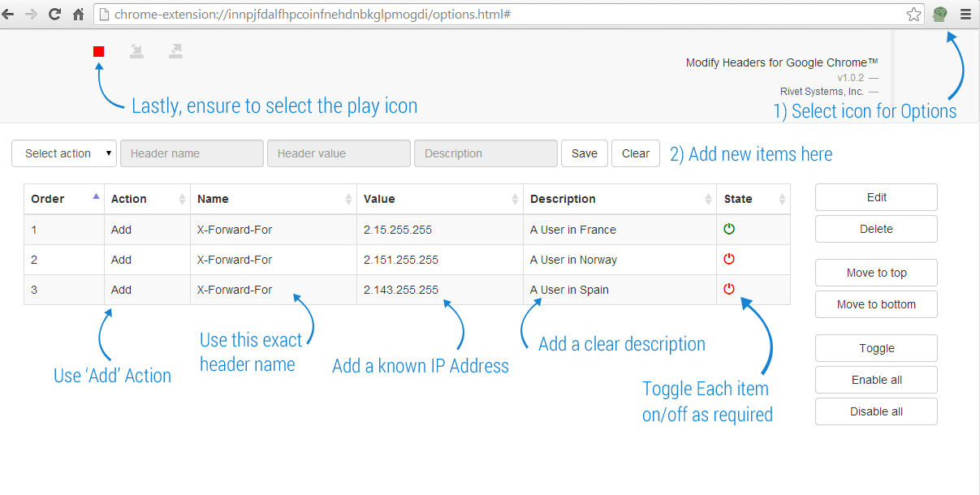Click the Edit button

click(x=876, y=197)
